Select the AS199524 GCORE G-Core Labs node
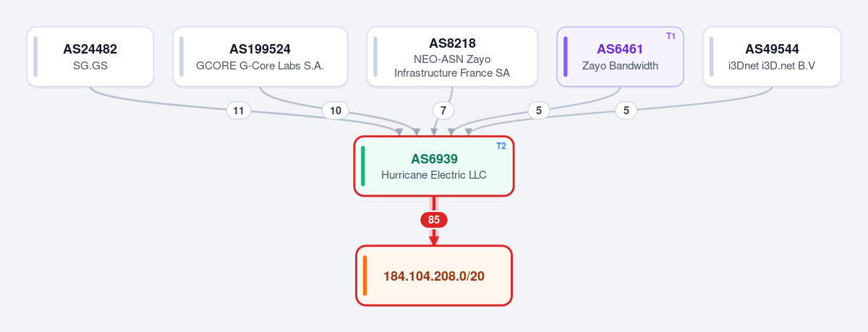The image size is (868, 332). click(260, 57)
